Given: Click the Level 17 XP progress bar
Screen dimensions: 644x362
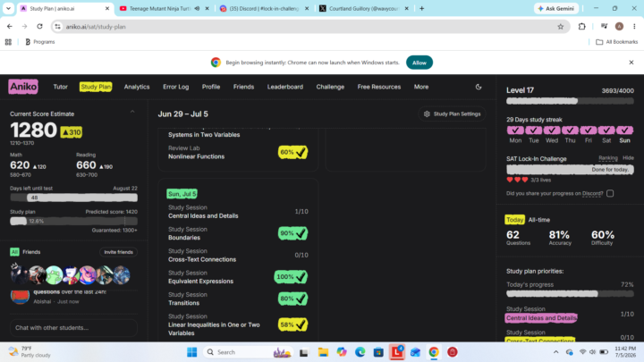Looking at the screenshot, I should [570, 101].
